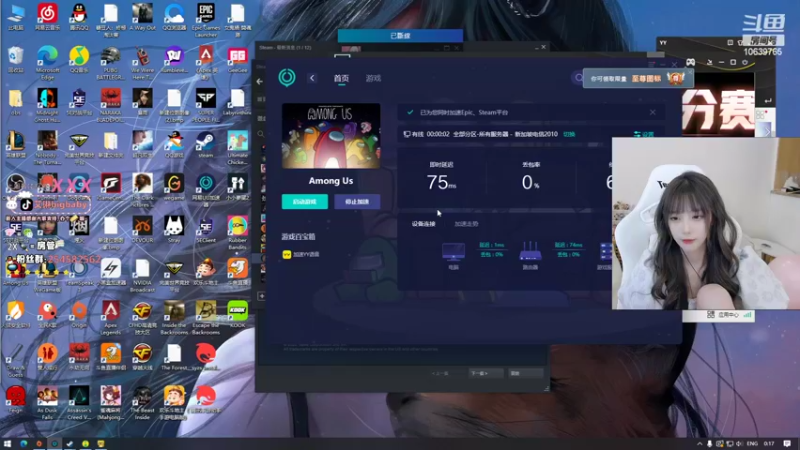Open acceleration 设置 settings link
800x450 pixels.
click(x=644, y=134)
